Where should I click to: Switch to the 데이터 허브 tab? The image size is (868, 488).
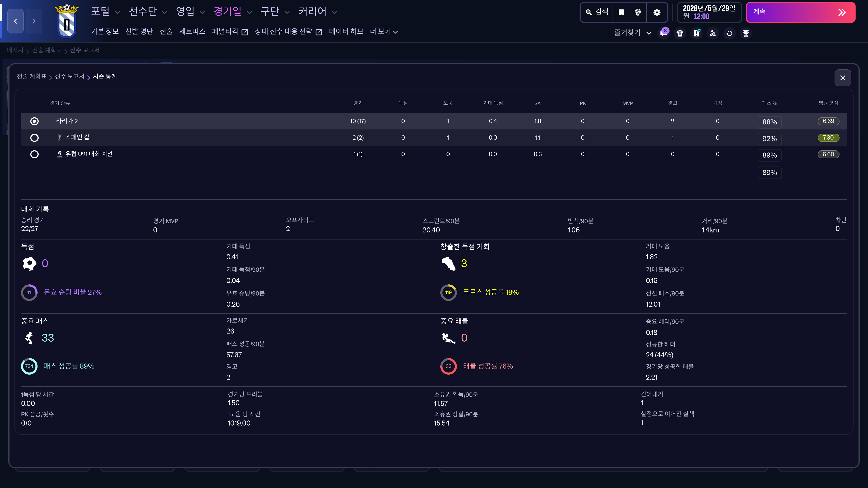(346, 31)
